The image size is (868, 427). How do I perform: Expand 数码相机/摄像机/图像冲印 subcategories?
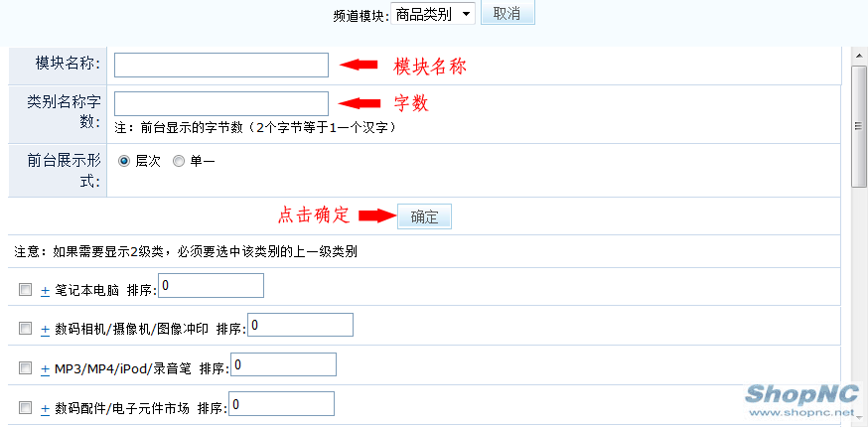[46, 330]
